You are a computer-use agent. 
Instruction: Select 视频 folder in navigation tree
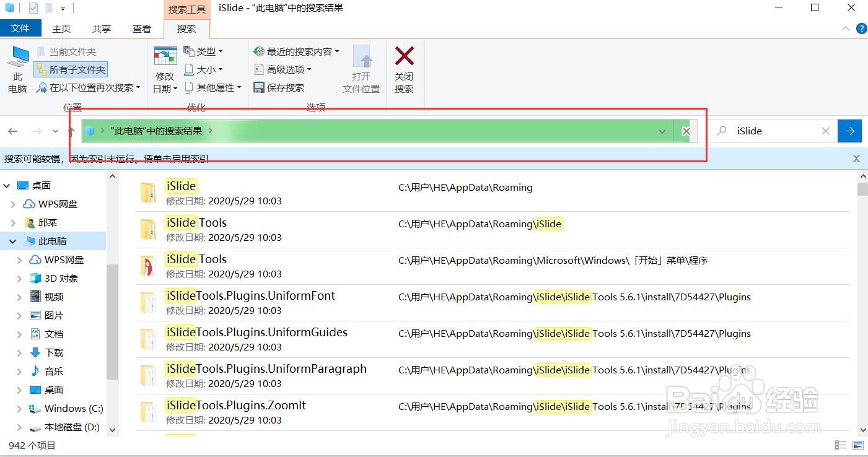point(46,297)
